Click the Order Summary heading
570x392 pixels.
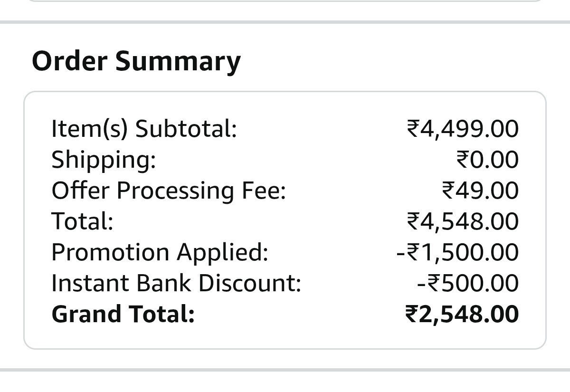pyautogui.click(x=136, y=62)
